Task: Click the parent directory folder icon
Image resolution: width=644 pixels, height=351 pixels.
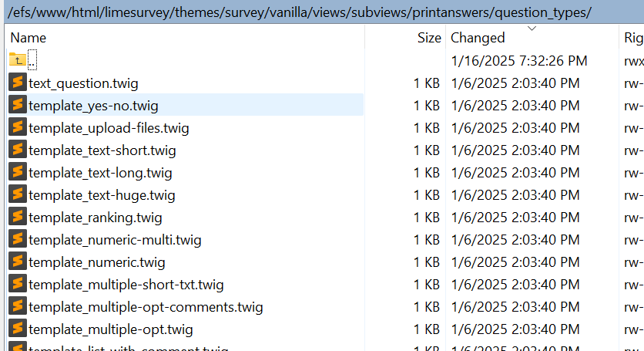Action: 18,60
